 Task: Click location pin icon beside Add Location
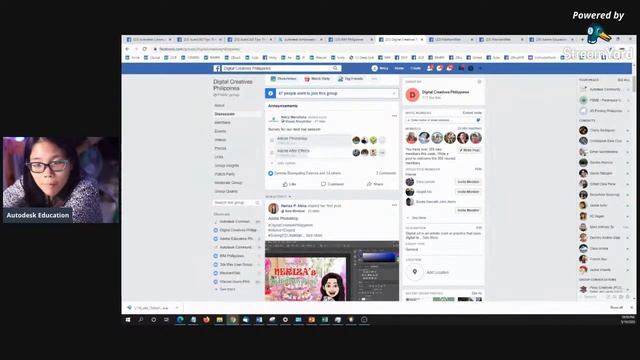(415, 272)
